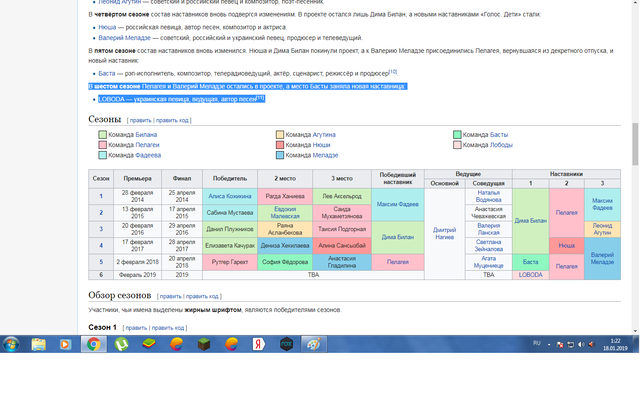This screenshot has width=640, height=400.
Task: Open the Minecraft block icon in the taskbar
Action: [204, 344]
